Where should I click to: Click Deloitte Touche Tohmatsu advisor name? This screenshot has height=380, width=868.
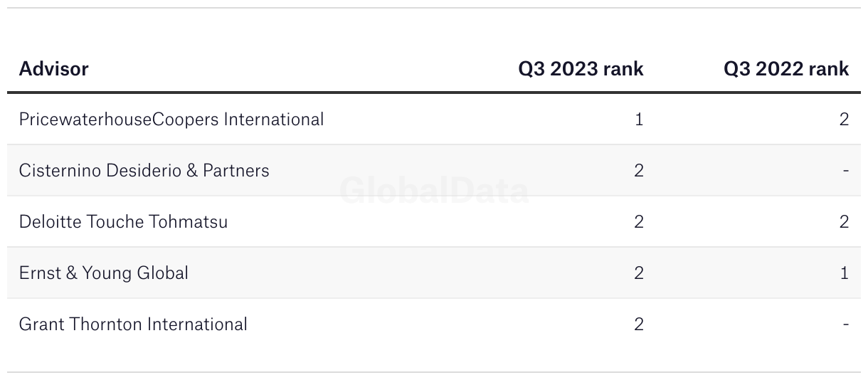point(124,222)
